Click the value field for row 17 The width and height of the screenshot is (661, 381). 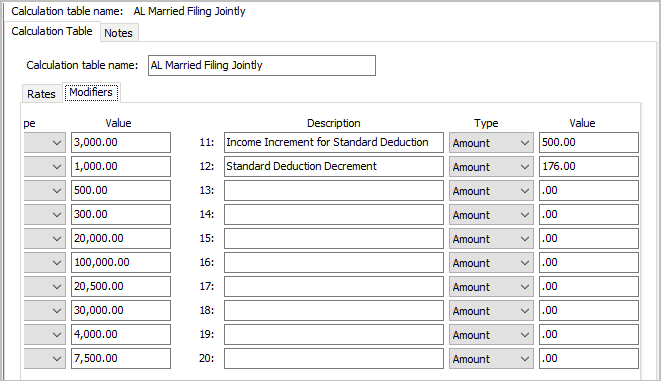(589, 287)
